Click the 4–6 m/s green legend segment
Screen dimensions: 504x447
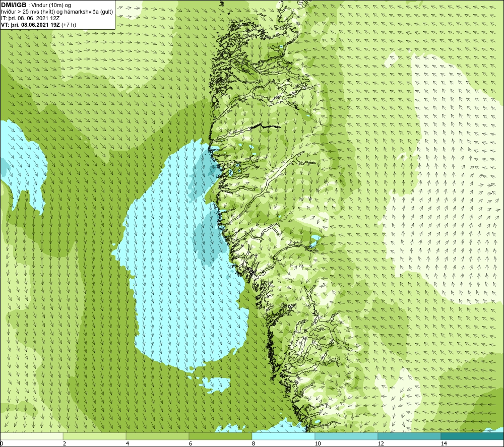click(x=157, y=436)
